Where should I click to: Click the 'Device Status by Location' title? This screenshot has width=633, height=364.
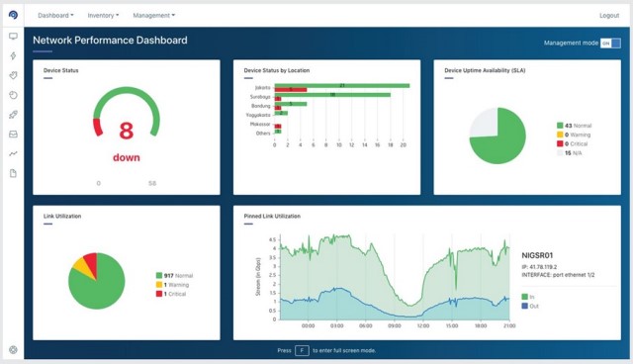coord(277,70)
